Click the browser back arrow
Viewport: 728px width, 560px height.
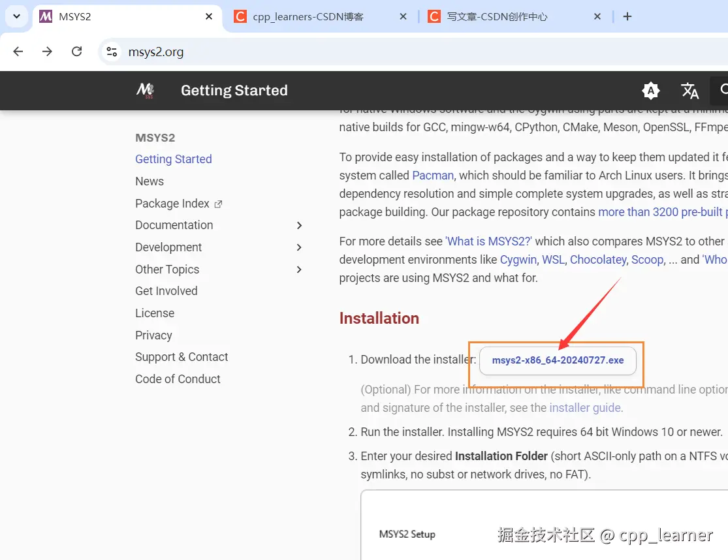tap(18, 52)
